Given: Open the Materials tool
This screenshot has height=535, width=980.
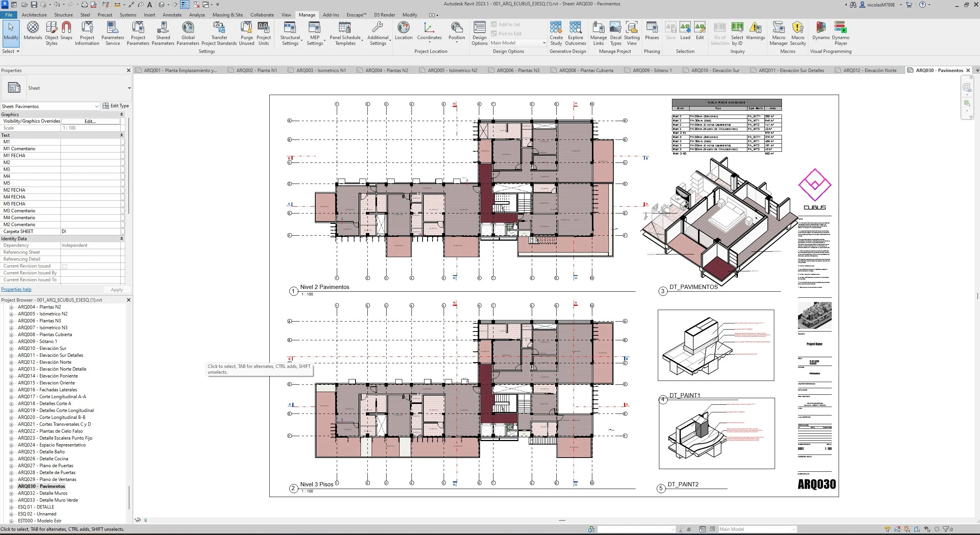Looking at the screenshot, I should tap(33, 31).
